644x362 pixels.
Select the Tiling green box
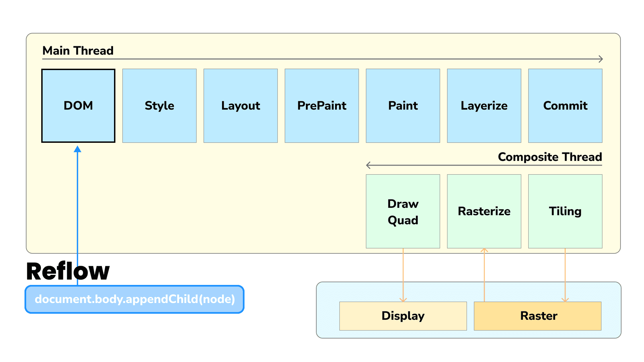click(x=565, y=211)
